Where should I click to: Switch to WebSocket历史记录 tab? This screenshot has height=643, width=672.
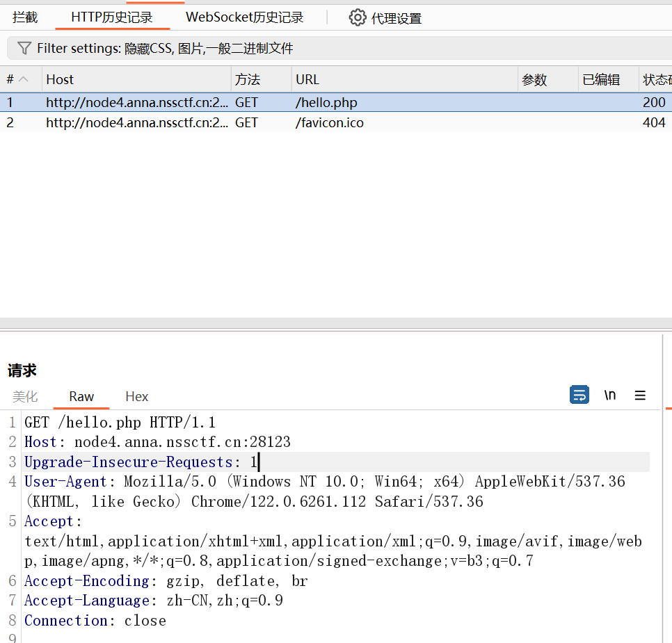(x=244, y=17)
